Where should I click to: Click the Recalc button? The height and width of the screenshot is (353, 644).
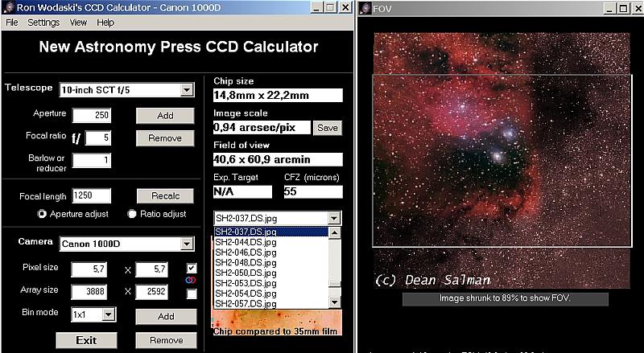coord(165,196)
